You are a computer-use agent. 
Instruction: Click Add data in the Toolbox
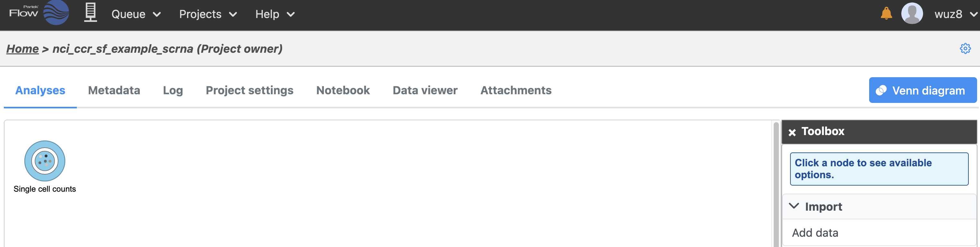tap(815, 233)
